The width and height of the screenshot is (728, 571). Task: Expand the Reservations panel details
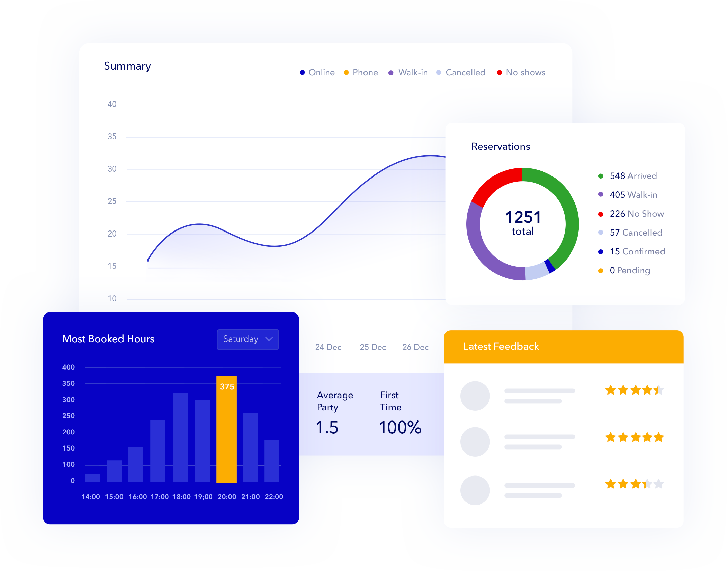pos(501,146)
